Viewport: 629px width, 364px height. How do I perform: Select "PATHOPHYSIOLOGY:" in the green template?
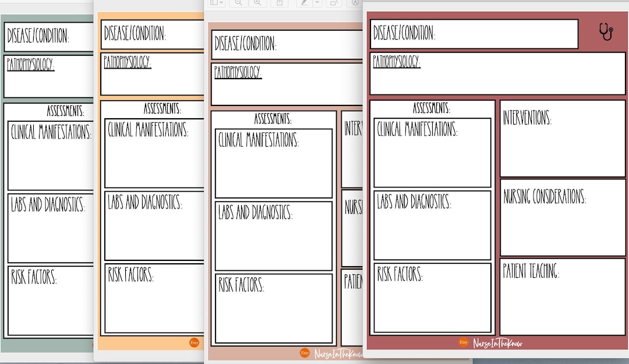30,65
